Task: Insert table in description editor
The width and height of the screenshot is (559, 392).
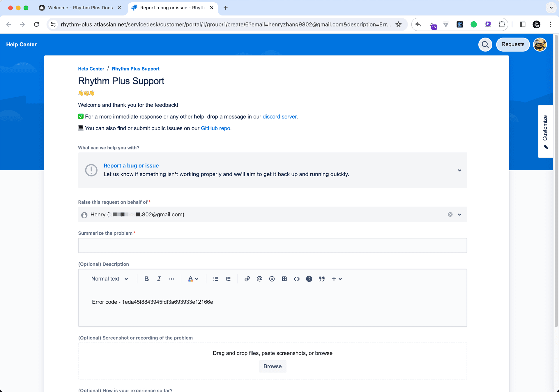Action: [x=284, y=279]
